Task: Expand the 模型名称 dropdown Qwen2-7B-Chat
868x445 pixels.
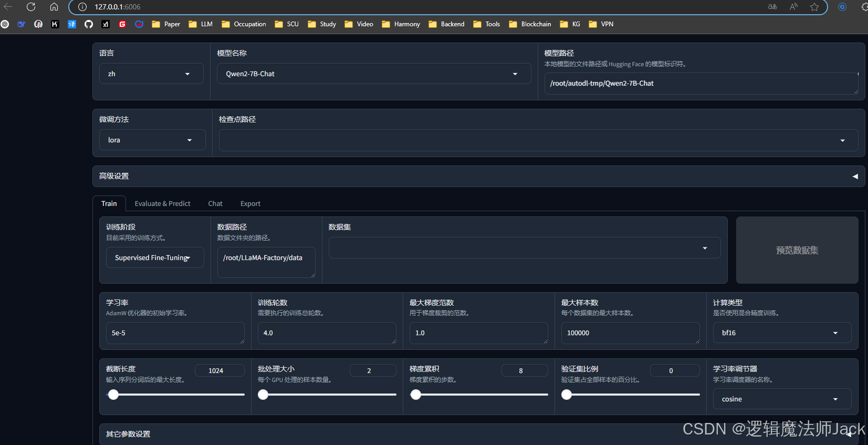Action: pyautogui.click(x=373, y=74)
